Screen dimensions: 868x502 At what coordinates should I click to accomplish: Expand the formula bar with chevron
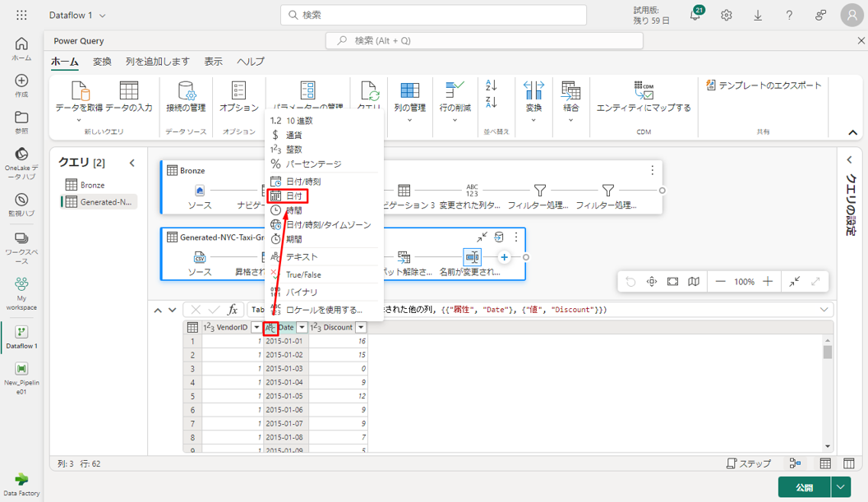click(824, 310)
